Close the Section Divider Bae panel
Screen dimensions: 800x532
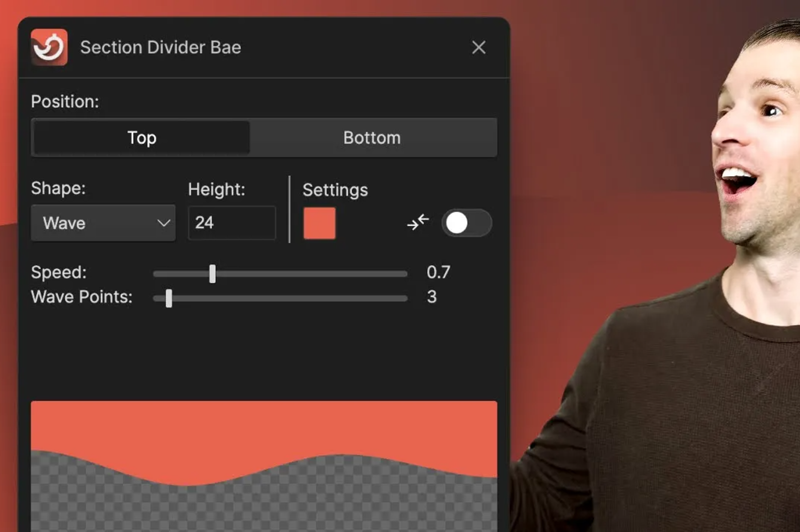479,47
